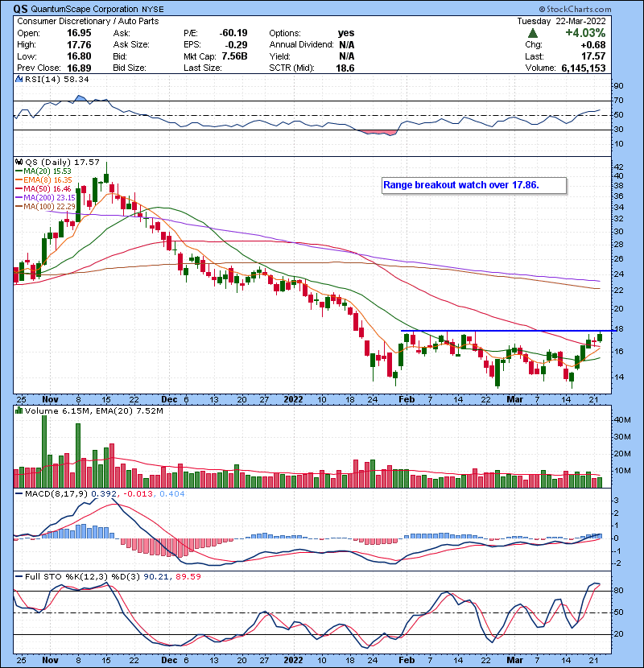Click the QS (Daily) candlestick icon

(x=19, y=162)
